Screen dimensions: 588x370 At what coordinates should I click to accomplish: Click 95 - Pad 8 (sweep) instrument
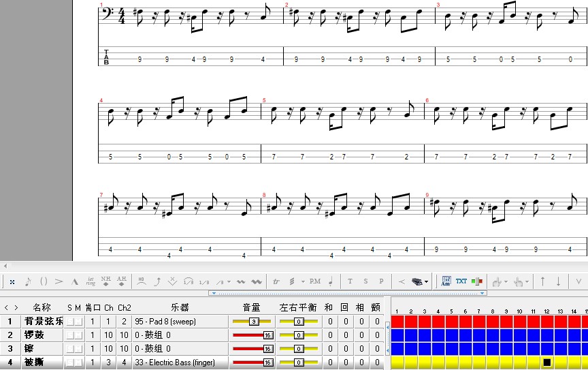[164, 321]
